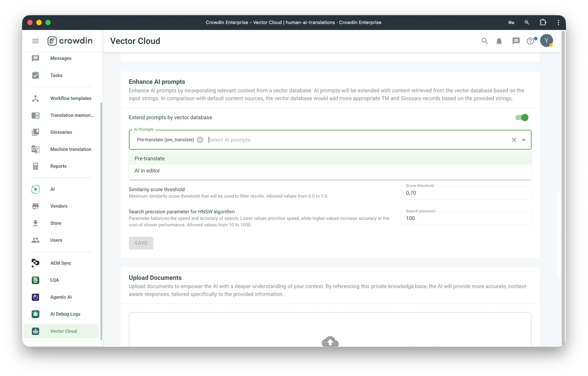This screenshot has height=376, width=588.
Task: Open the search magnifier in header
Action: point(484,41)
